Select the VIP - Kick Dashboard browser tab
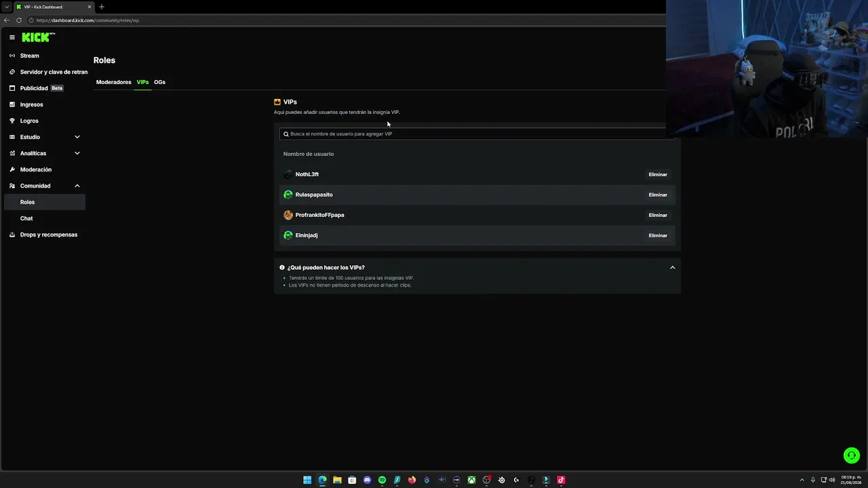 [54, 7]
